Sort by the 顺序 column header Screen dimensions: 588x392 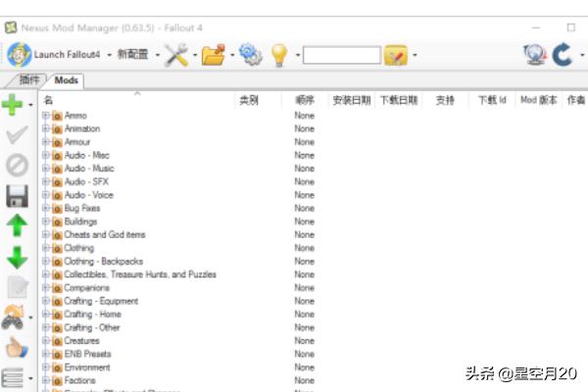[x=305, y=100]
